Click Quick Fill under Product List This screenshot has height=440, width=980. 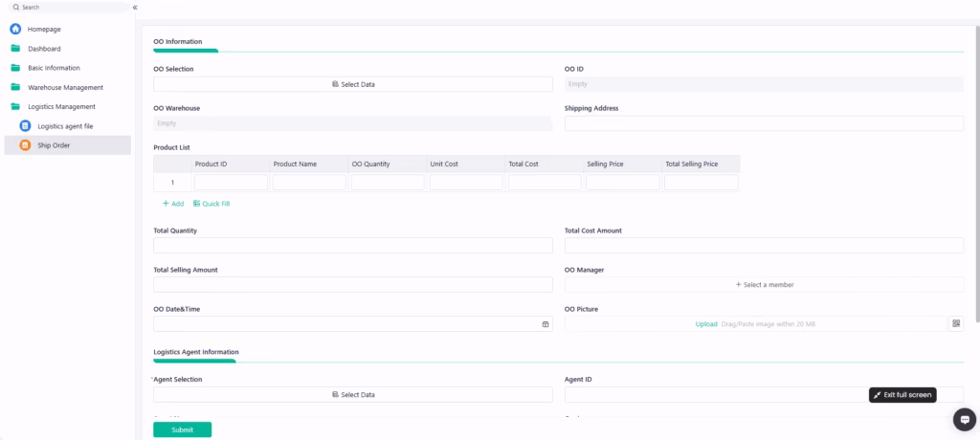(212, 204)
